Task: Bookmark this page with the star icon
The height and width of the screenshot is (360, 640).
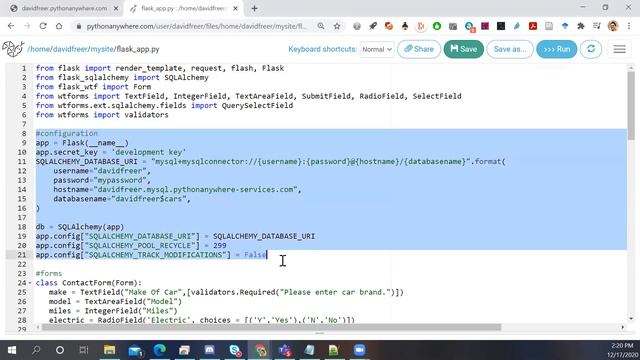Action: 337,26
